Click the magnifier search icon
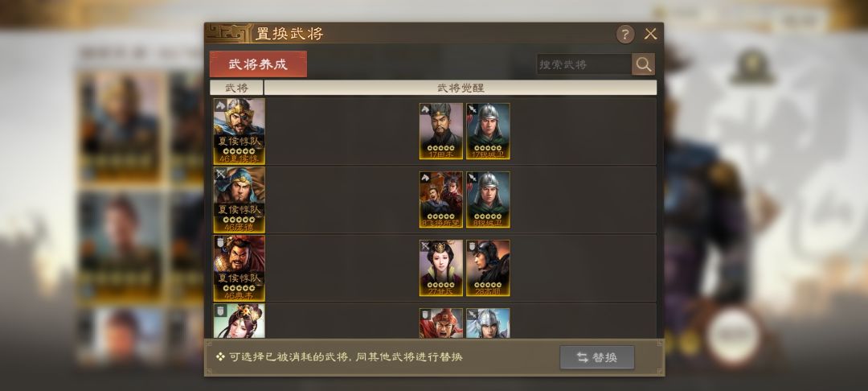Viewport: 868px width, 391px height. pyautogui.click(x=643, y=64)
